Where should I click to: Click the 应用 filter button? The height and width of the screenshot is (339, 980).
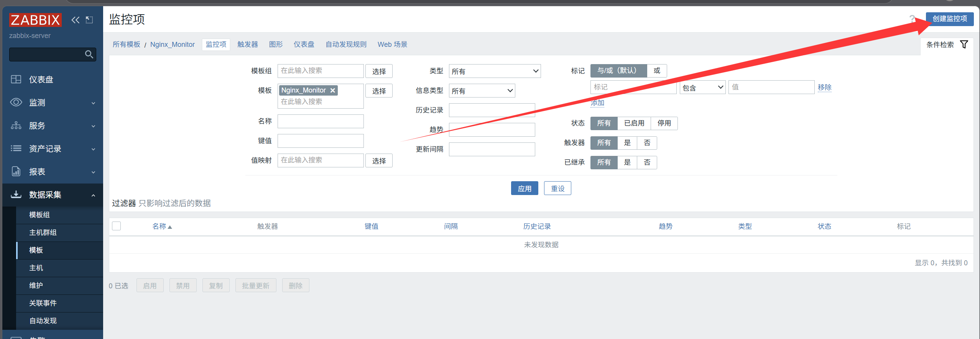pyautogui.click(x=525, y=189)
